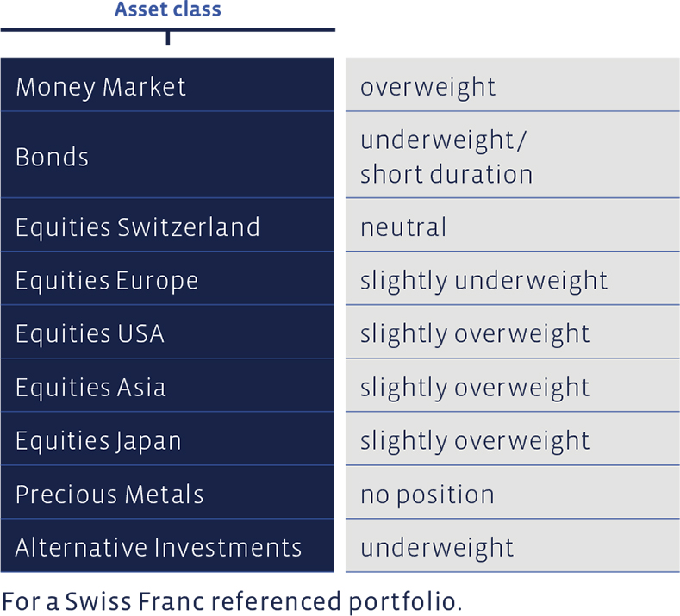Screen dimensions: 680x616
Task: Select the Money Market row
Action: (167, 84)
